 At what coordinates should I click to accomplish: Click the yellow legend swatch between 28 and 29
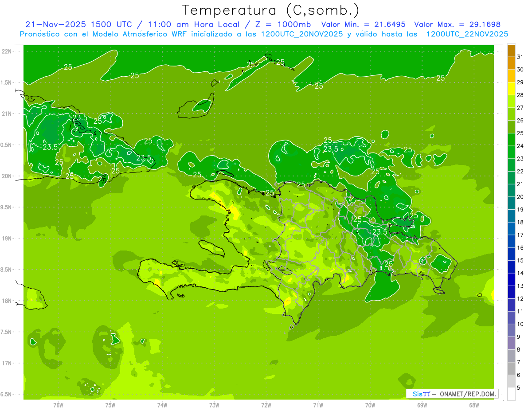click(x=511, y=89)
